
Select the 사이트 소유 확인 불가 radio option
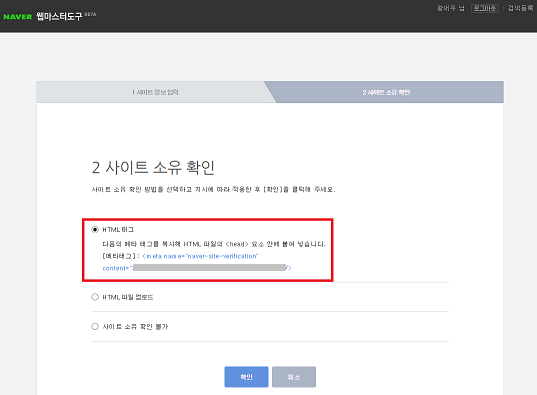[95, 326]
